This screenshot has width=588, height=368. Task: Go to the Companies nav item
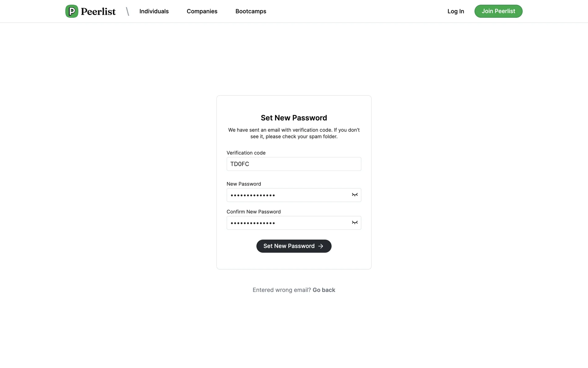202,11
